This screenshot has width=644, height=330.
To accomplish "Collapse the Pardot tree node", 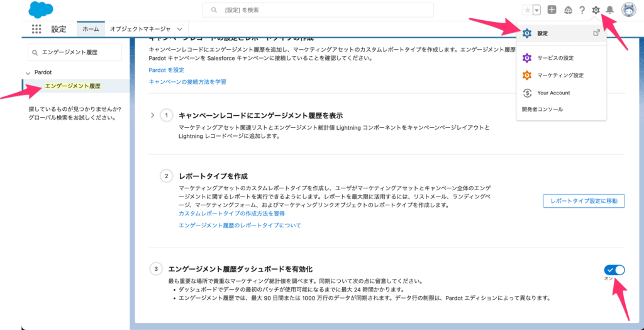I will pos(28,73).
